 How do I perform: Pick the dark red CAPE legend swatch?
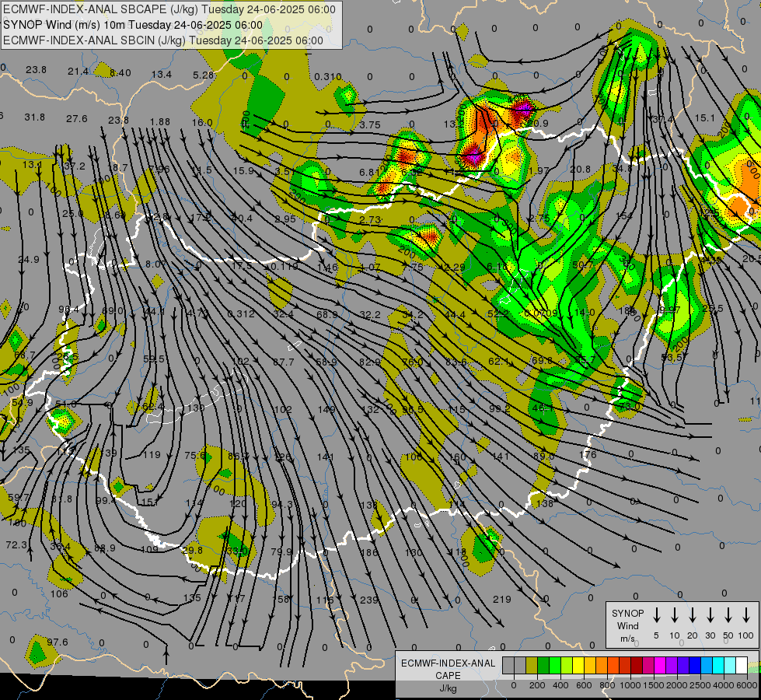[x=637, y=666]
